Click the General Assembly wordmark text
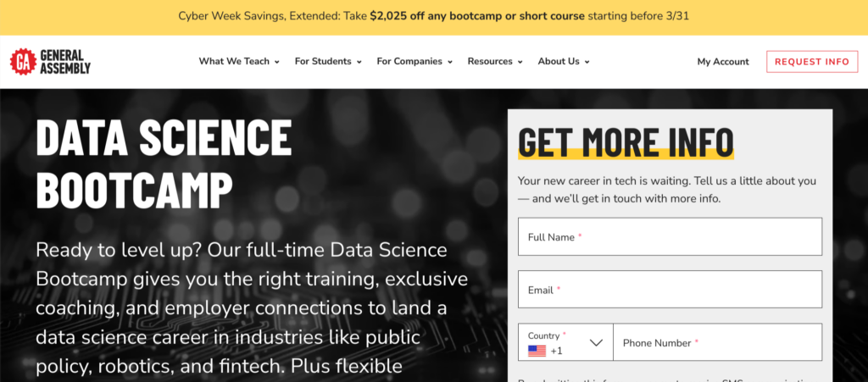 point(65,62)
